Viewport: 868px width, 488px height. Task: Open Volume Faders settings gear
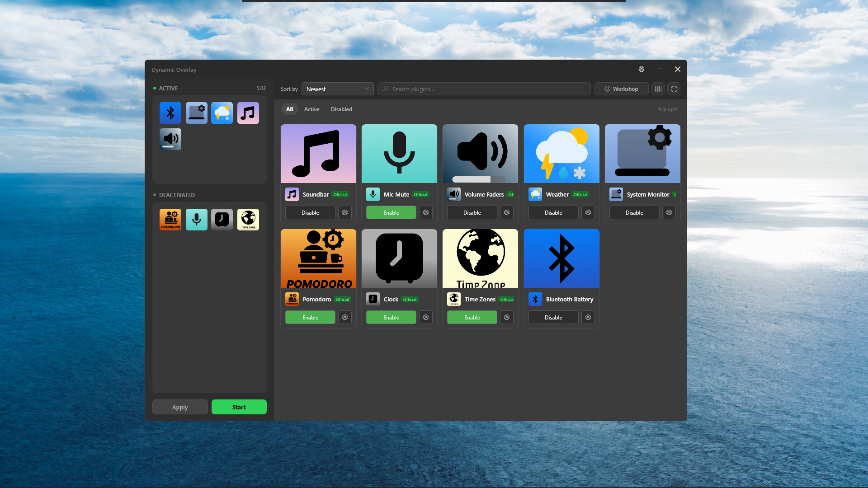pyautogui.click(x=507, y=212)
